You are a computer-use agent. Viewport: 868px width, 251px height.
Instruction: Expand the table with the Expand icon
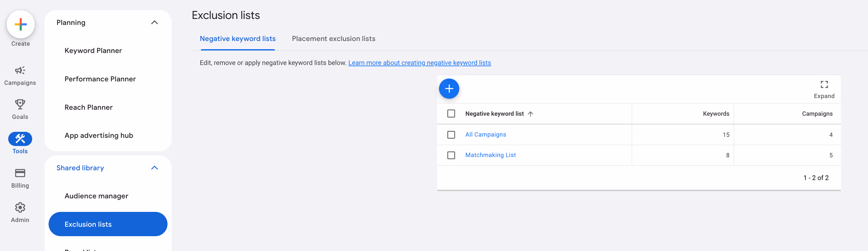pyautogui.click(x=824, y=84)
